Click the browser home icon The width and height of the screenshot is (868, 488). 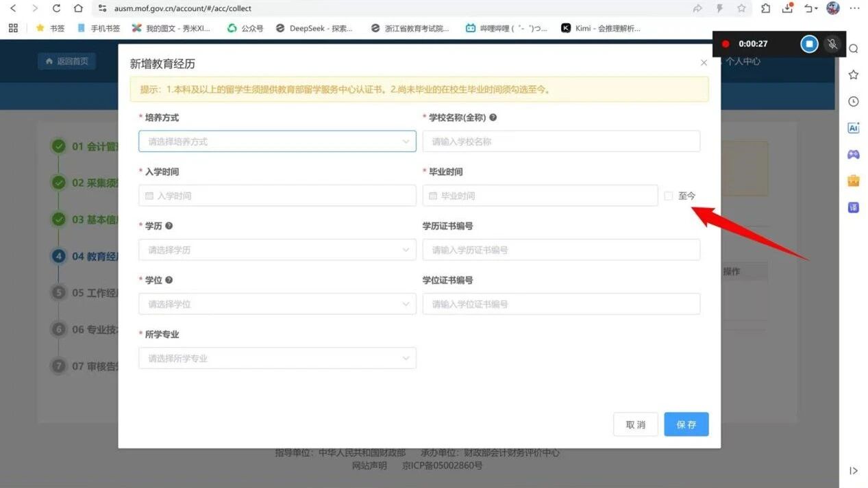coord(78,8)
